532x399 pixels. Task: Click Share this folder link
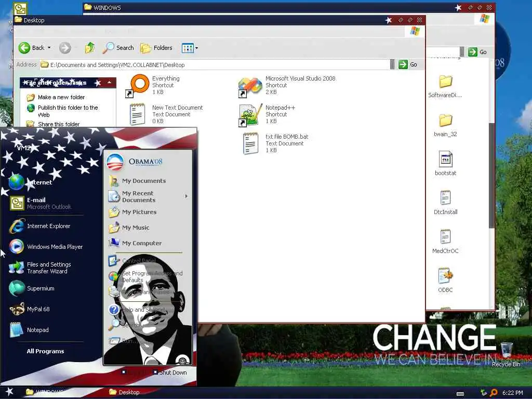click(58, 124)
